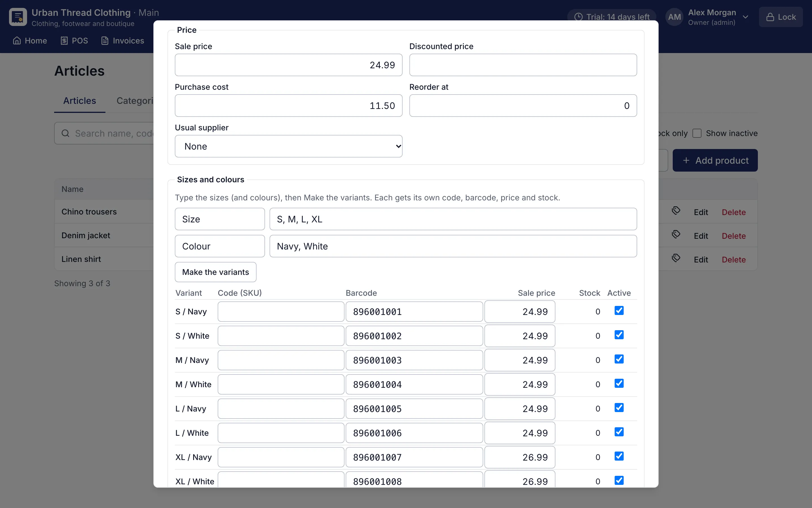Click the search magnifier icon
The height and width of the screenshot is (508, 812).
pyautogui.click(x=65, y=133)
